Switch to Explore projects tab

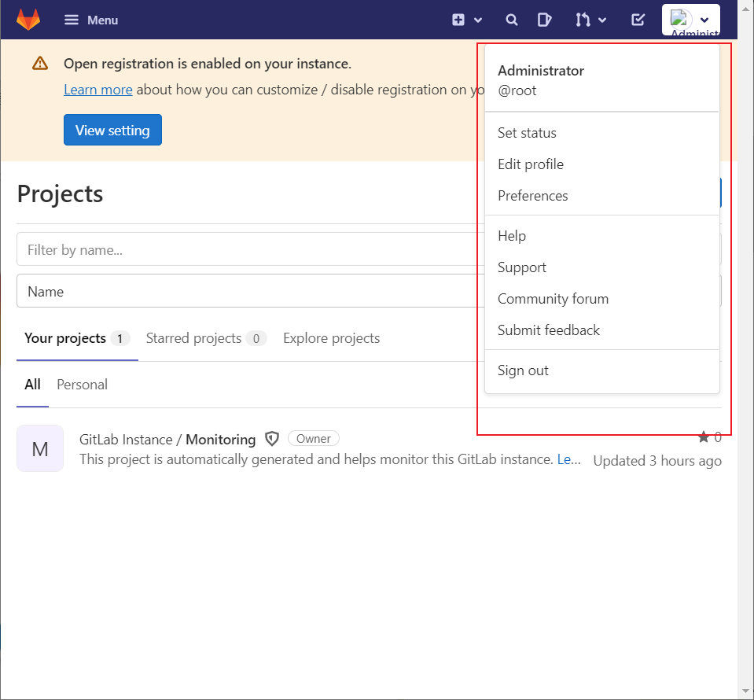point(331,338)
